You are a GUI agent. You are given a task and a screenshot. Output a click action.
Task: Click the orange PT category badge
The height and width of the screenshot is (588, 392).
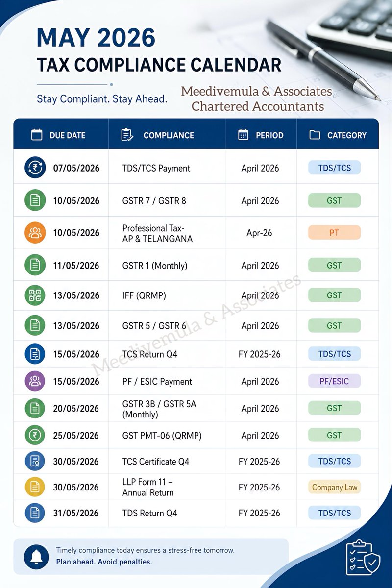coord(334,233)
